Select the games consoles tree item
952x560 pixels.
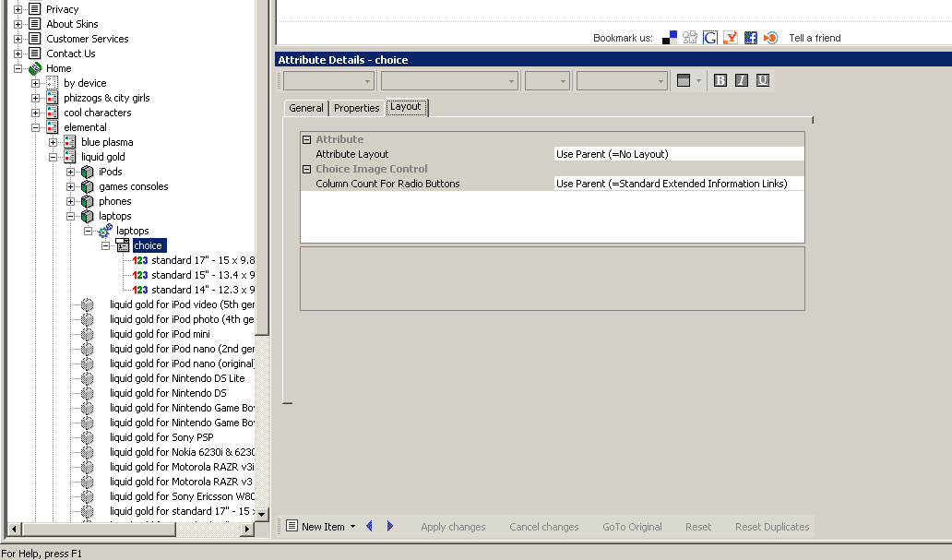coord(134,186)
